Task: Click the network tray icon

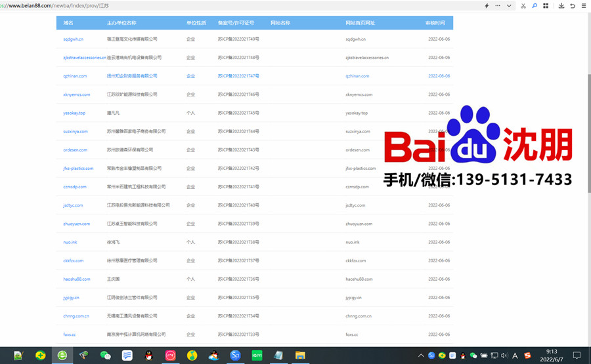Action: [494, 355]
